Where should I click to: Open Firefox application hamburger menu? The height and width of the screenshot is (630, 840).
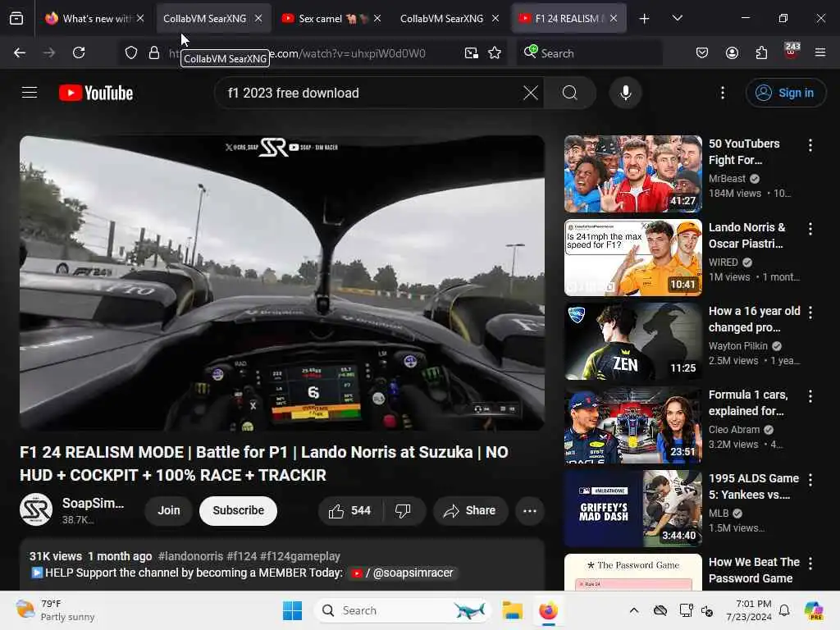pos(820,52)
